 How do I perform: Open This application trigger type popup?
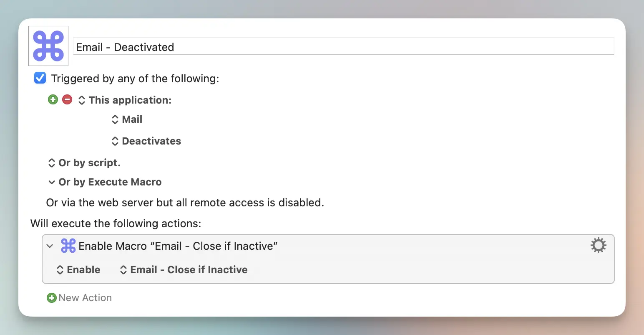click(x=125, y=100)
